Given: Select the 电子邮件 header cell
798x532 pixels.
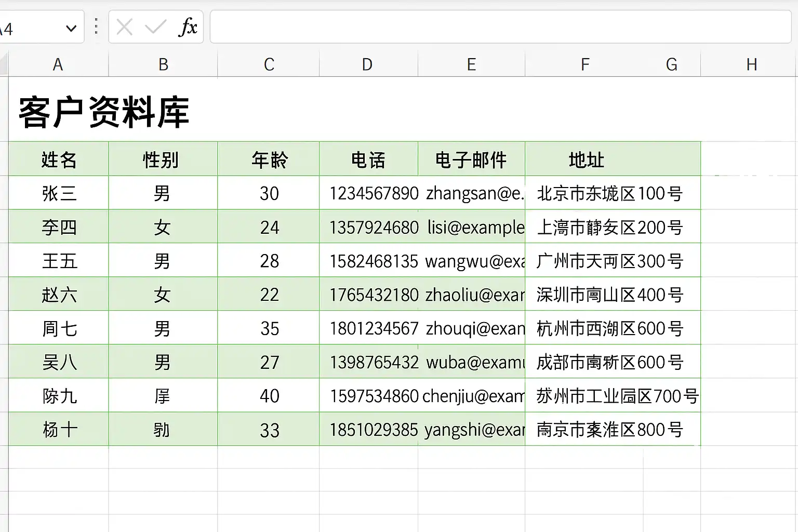Looking at the screenshot, I should tap(471, 159).
